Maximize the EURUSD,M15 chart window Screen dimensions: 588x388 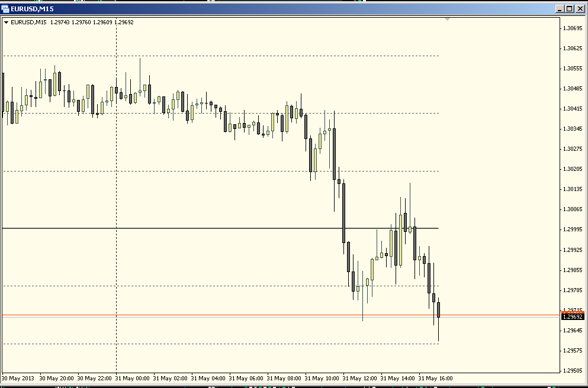tap(570, 9)
